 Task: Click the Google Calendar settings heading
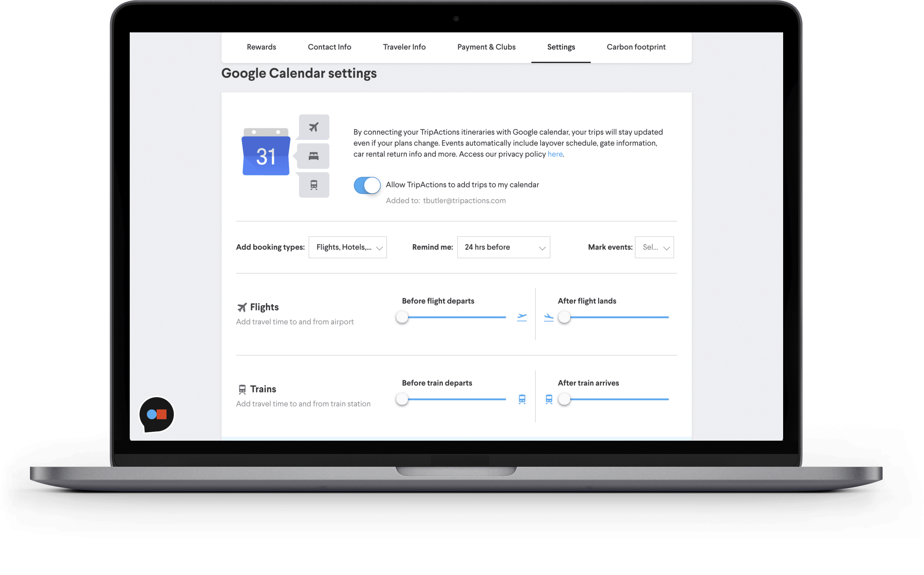pyautogui.click(x=299, y=73)
